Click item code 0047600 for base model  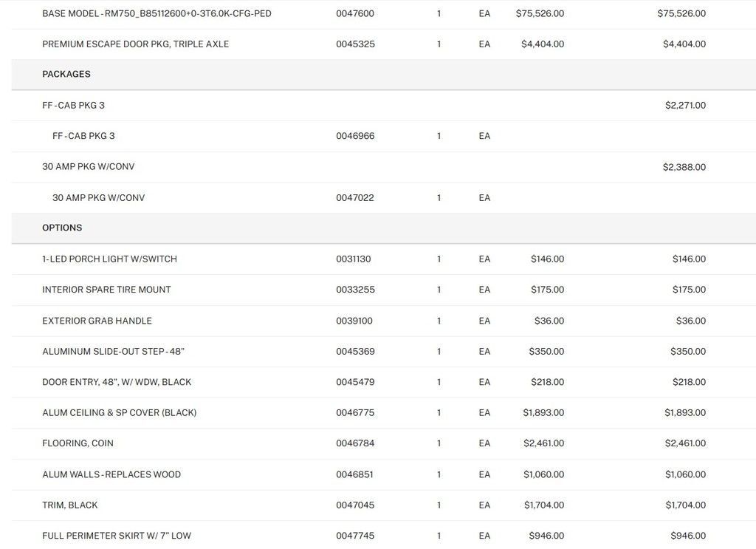(x=355, y=13)
